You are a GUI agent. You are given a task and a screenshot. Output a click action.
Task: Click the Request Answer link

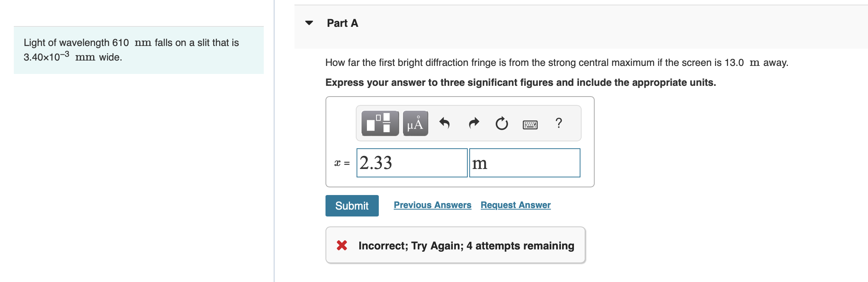tap(516, 205)
